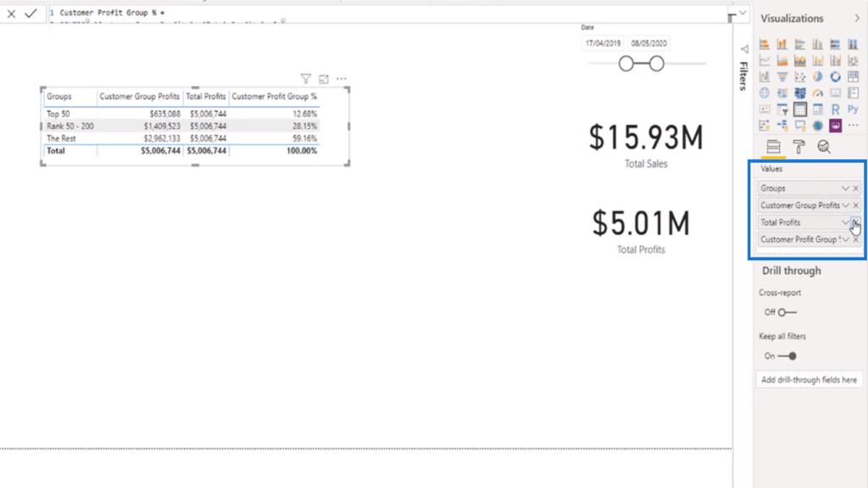This screenshot has width=868, height=488.
Task: Select Stacked area chart visualization
Action: (800, 60)
